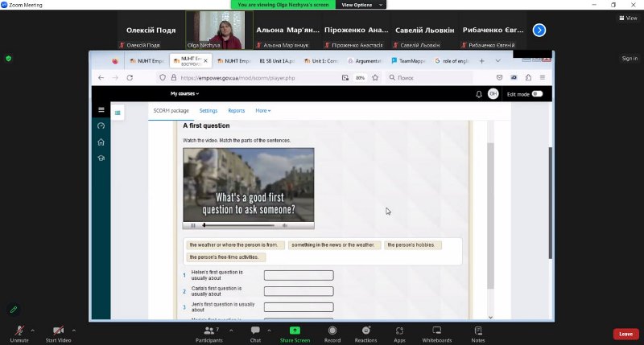
Task: Click the browser back arrow
Action: [x=101, y=77]
